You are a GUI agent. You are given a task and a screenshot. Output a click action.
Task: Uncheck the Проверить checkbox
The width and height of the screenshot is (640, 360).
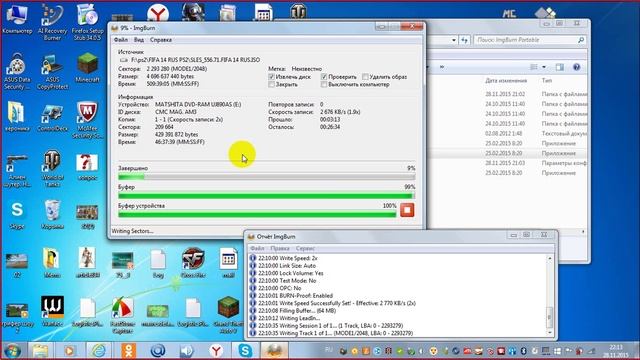(x=324, y=77)
